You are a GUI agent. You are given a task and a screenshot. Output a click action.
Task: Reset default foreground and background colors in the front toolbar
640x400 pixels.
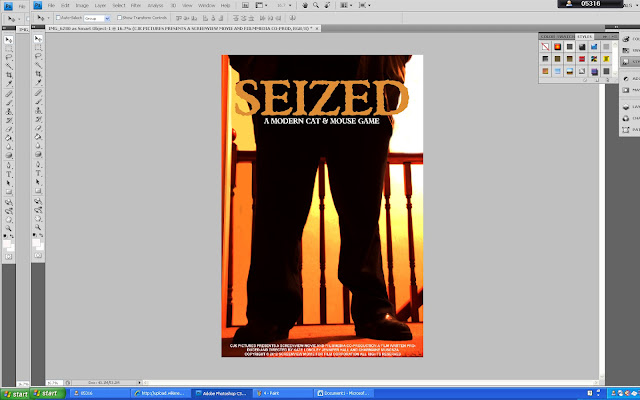click(x=34, y=235)
